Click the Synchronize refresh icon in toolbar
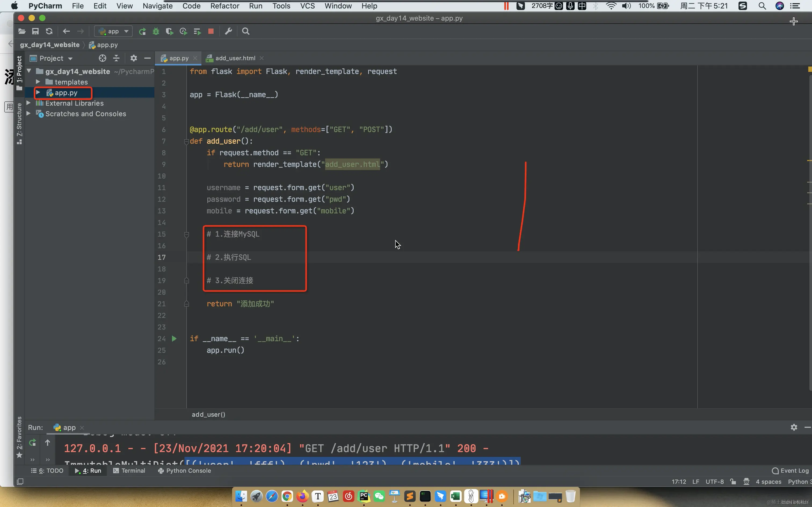The height and width of the screenshot is (507, 812). tap(49, 32)
